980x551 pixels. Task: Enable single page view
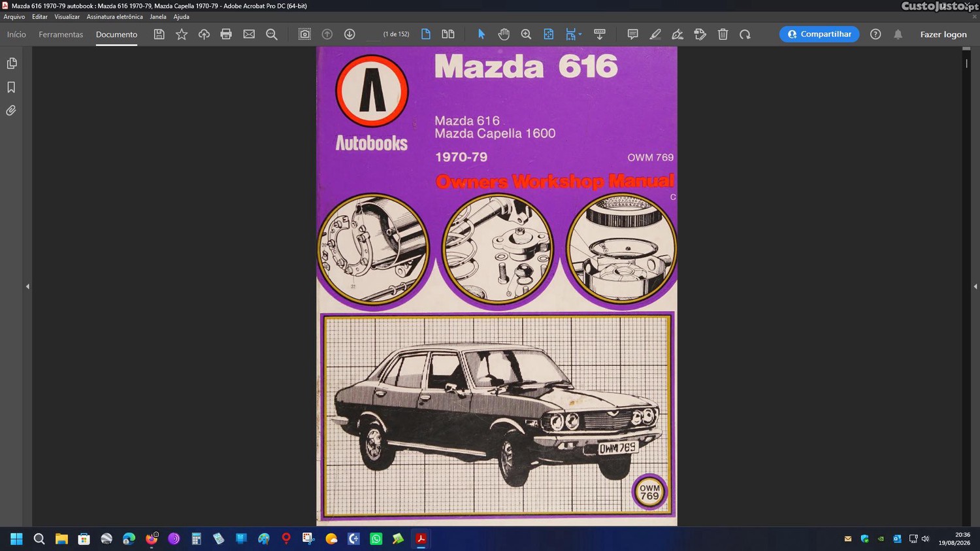pos(426,34)
